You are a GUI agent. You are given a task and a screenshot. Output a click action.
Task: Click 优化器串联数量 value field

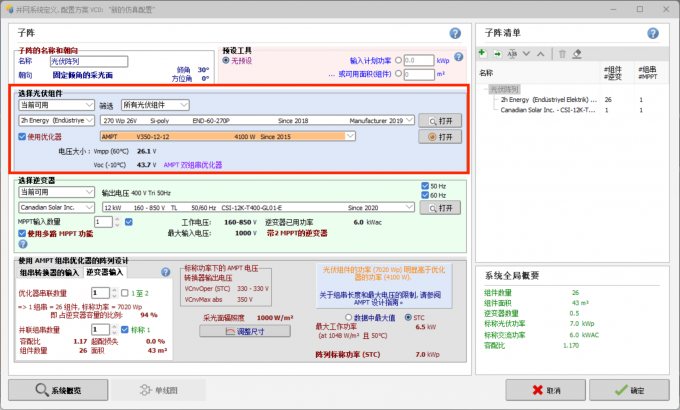tap(100, 293)
